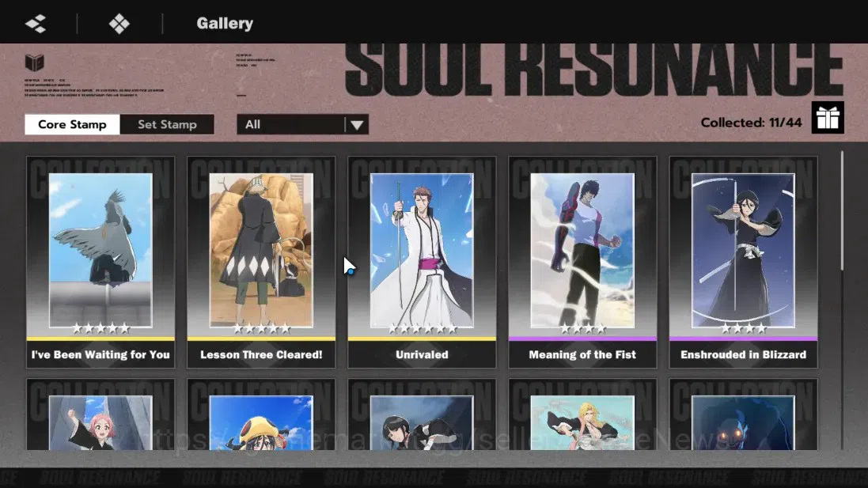
Task: Click the Unrivaled card title label
Action: coord(422,354)
